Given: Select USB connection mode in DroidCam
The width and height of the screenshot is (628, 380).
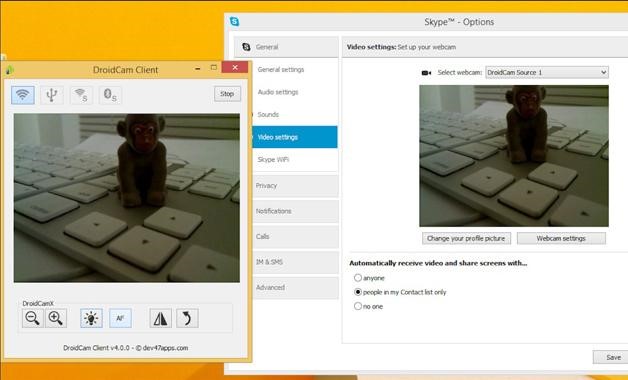Looking at the screenshot, I should click(52, 95).
